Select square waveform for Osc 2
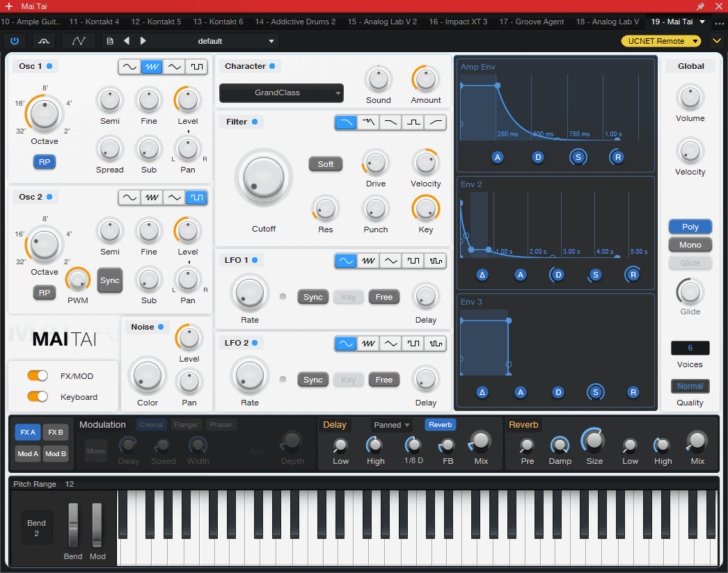This screenshot has height=573, width=728. (196, 197)
